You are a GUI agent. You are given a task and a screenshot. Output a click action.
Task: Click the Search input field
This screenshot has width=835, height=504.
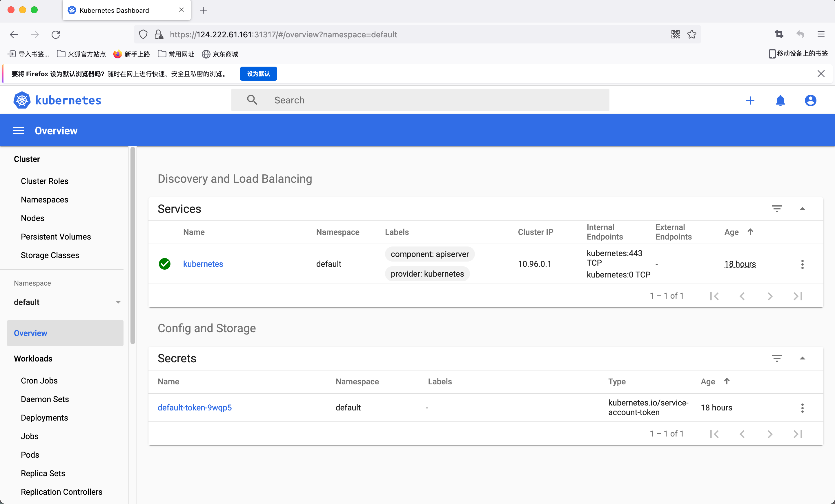420,100
